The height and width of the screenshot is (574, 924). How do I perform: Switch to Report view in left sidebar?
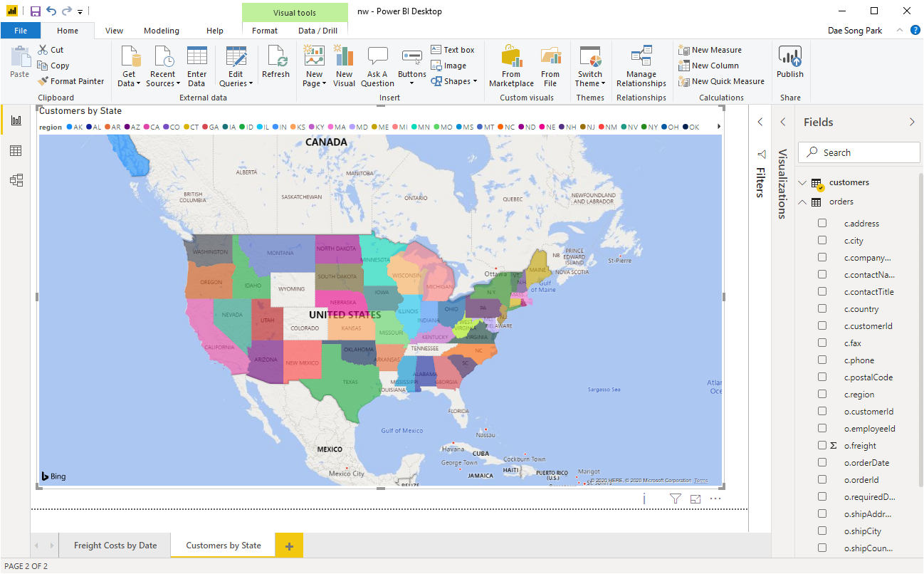click(x=16, y=120)
